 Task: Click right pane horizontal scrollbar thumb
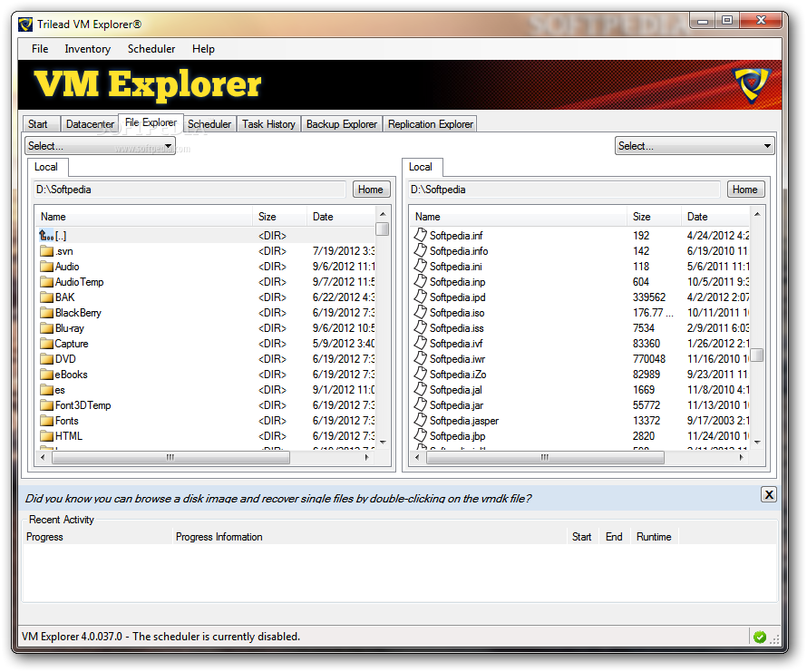[545, 457]
